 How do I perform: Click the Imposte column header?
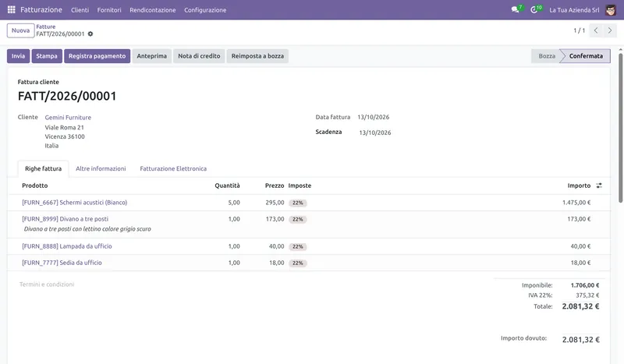coord(300,186)
